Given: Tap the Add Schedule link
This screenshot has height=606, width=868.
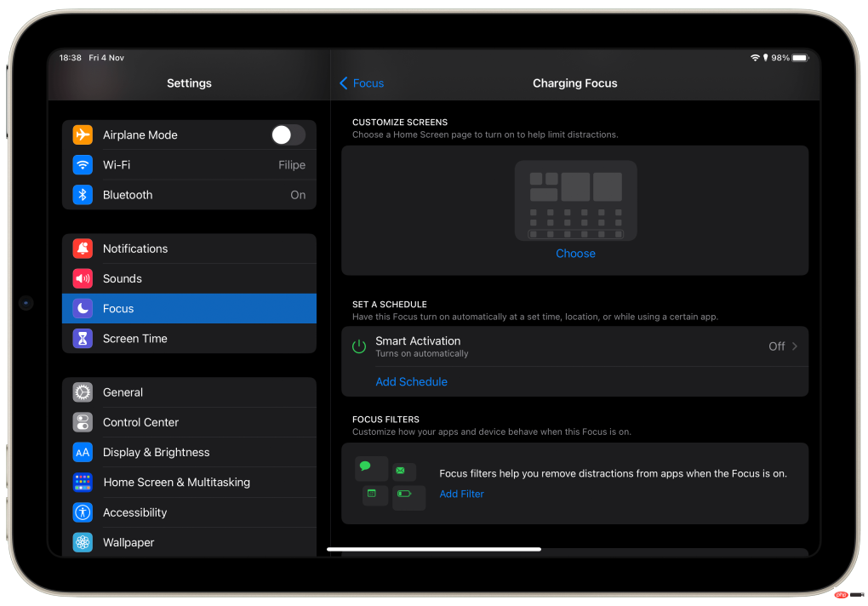Looking at the screenshot, I should tap(411, 382).
